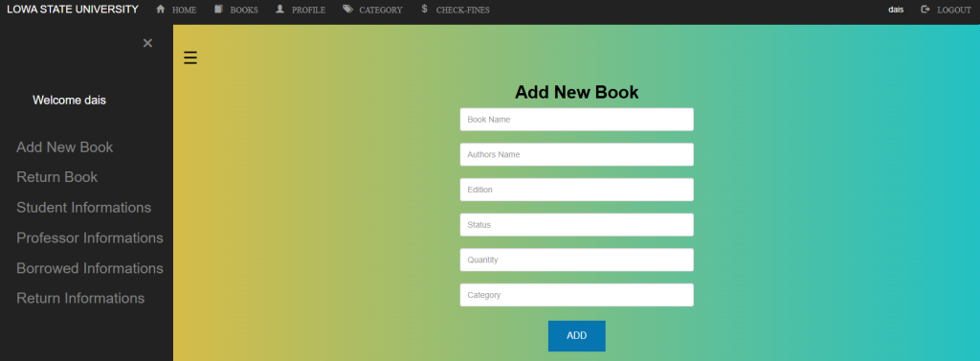
Task: Click the Welcome dais text
Action: click(x=69, y=101)
